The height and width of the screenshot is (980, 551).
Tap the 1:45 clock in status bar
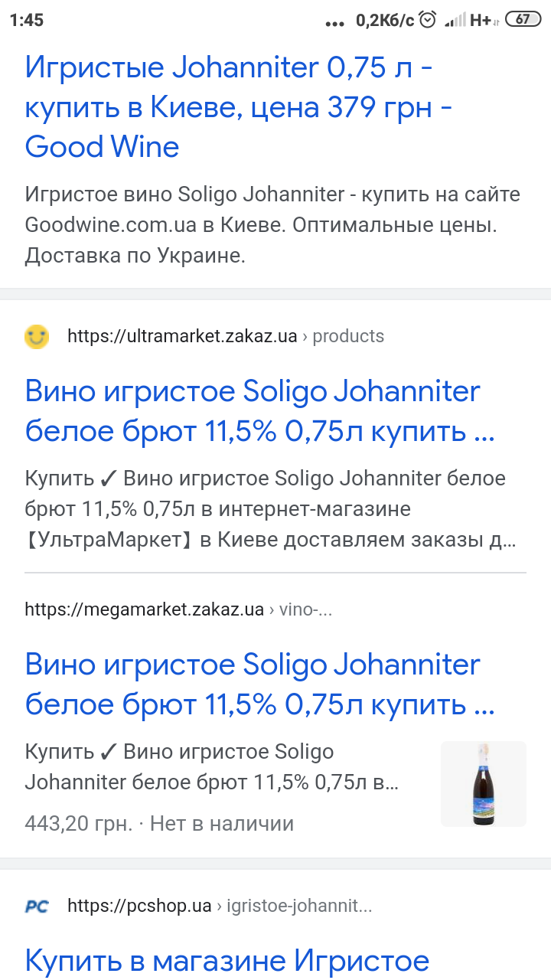[27, 20]
